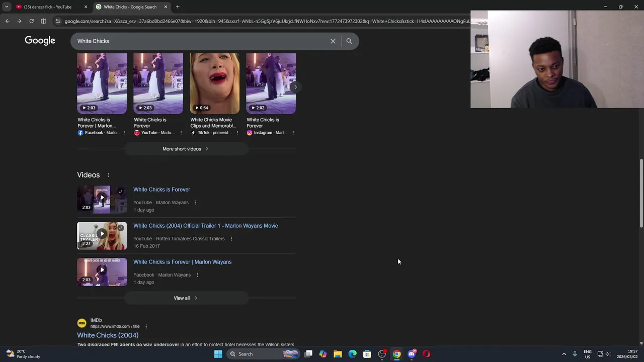Click the taskbar Search box

pyautogui.click(x=263, y=354)
